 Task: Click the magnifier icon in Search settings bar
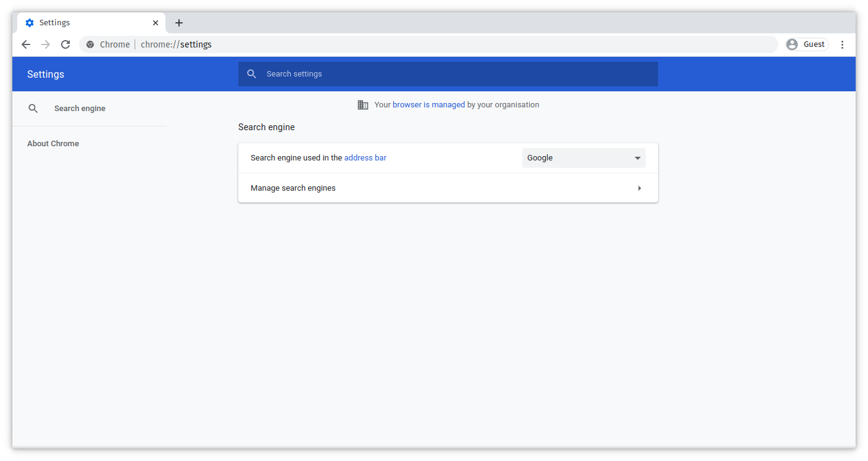[x=251, y=74]
